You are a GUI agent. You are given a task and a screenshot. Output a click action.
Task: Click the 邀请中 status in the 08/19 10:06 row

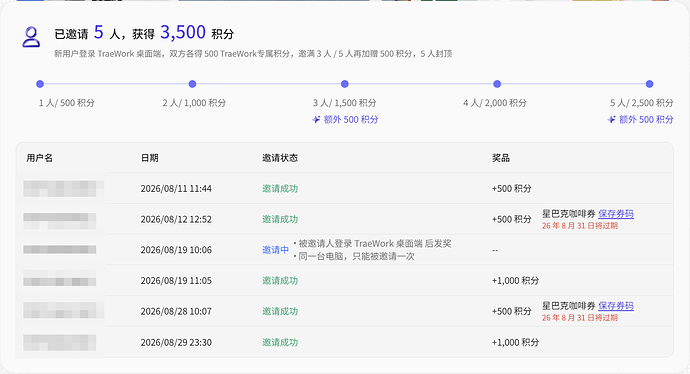coord(275,250)
